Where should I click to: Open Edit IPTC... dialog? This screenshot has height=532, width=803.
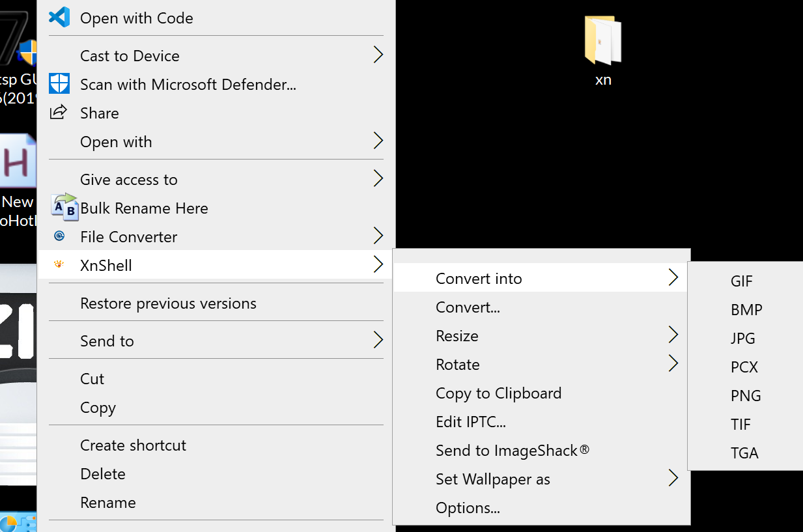click(470, 421)
